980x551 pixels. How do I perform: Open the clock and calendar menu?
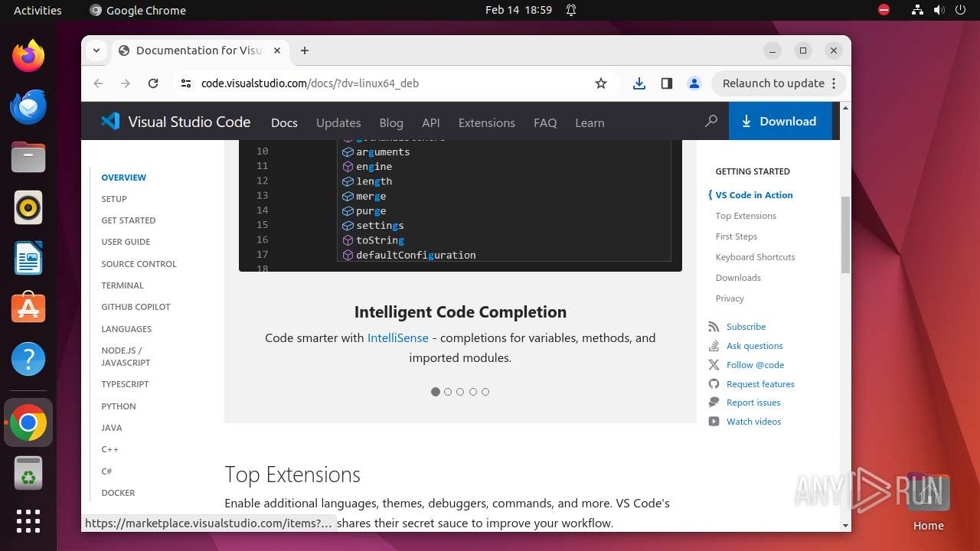518,10
